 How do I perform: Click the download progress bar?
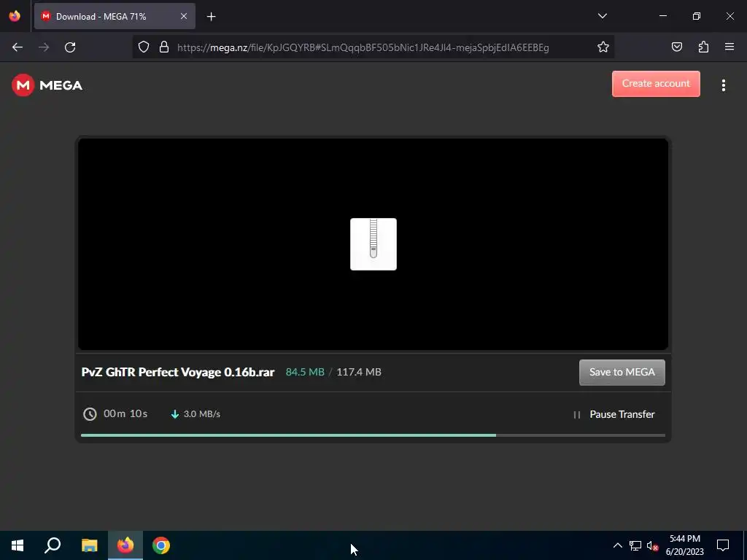[x=373, y=435]
